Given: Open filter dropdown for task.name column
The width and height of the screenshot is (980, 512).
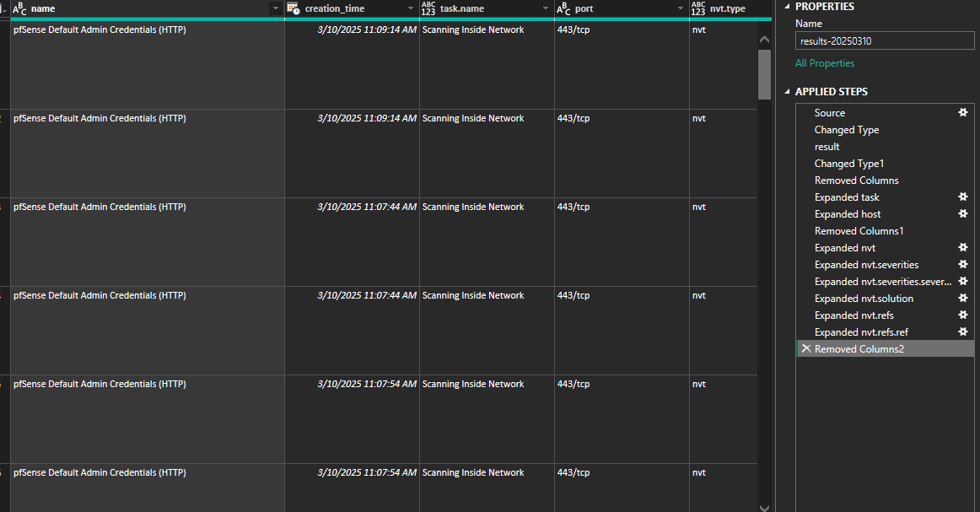Looking at the screenshot, I should pos(546,8).
